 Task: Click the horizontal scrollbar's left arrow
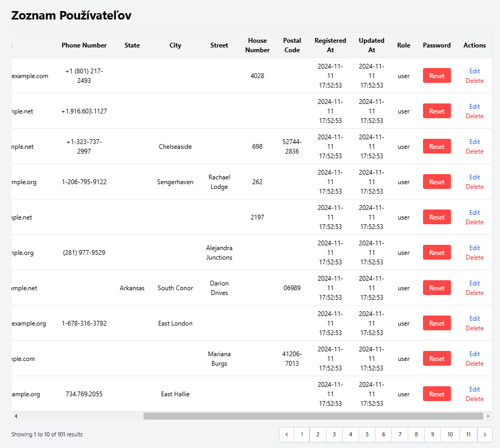coord(16,416)
